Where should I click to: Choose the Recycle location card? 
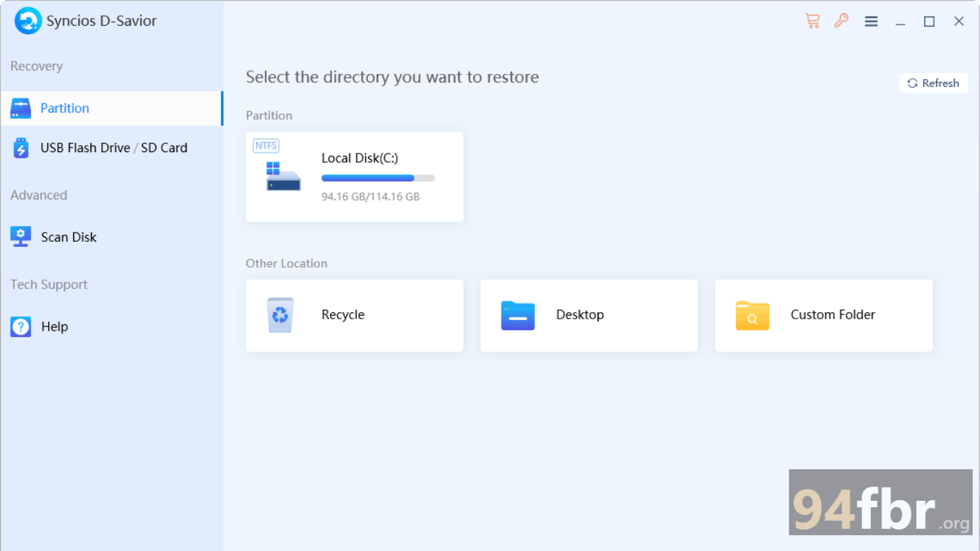[354, 316]
